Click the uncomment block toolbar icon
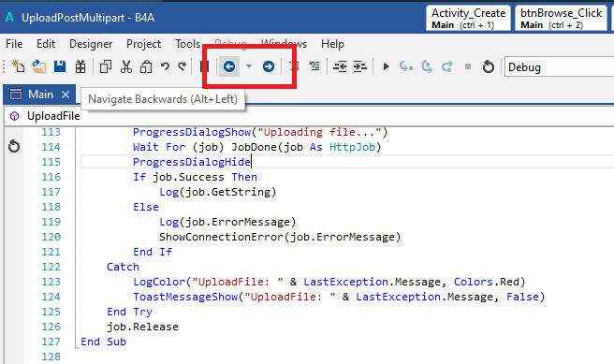The height and width of the screenshot is (364, 614). click(x=314, y=66)
